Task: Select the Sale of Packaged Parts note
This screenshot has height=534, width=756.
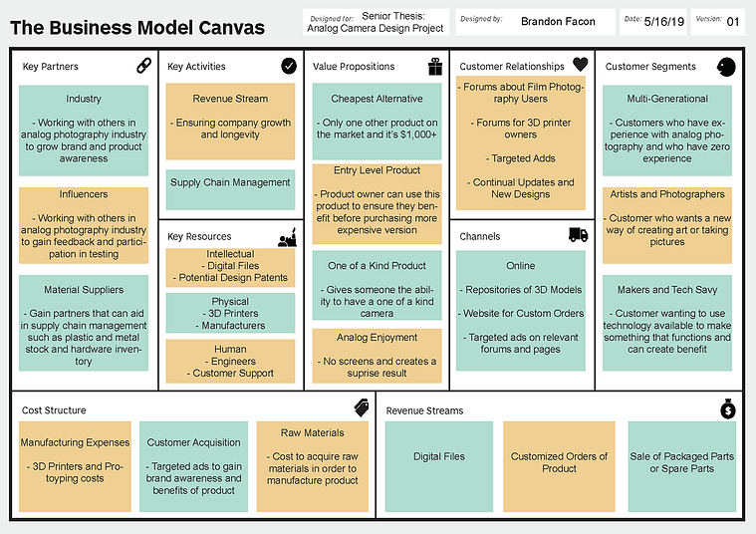Action: 681,466
